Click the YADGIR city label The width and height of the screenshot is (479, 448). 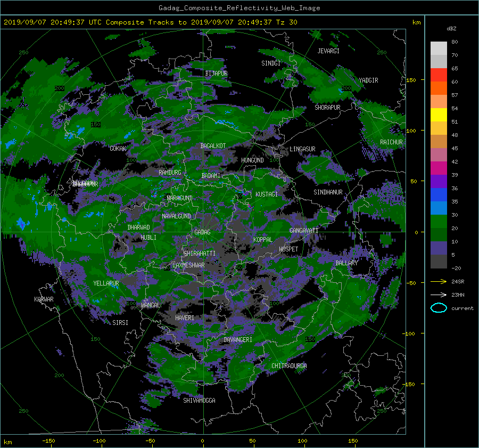tap(368, 80)
